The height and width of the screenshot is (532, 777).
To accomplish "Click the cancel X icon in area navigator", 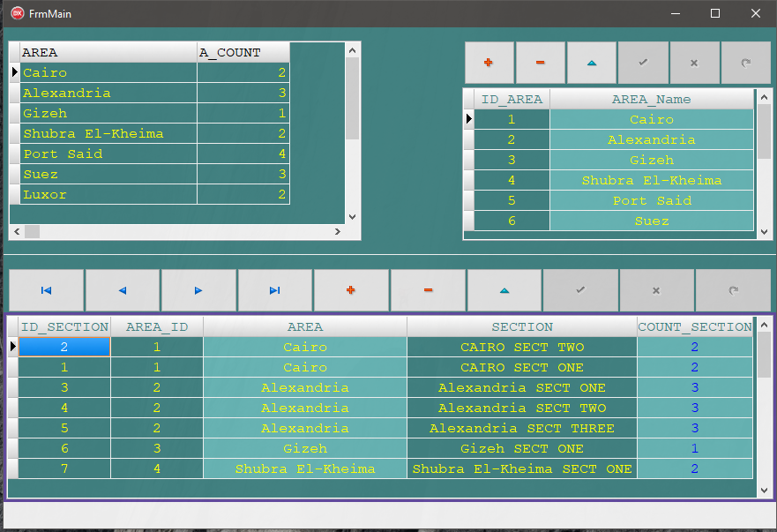I will [694, 63].
